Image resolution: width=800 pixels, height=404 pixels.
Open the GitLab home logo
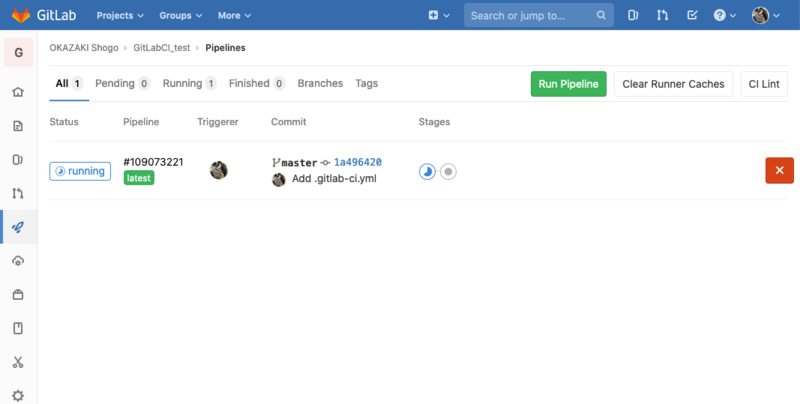(x=43, y=15)
